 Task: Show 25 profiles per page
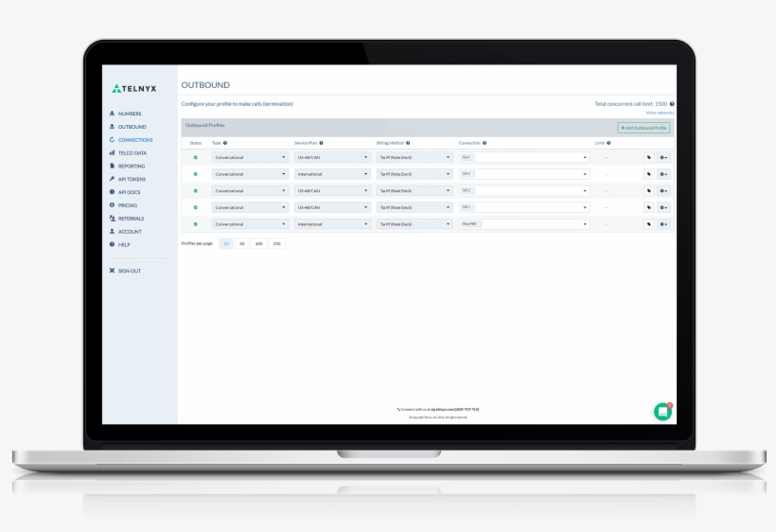point(226,243)
